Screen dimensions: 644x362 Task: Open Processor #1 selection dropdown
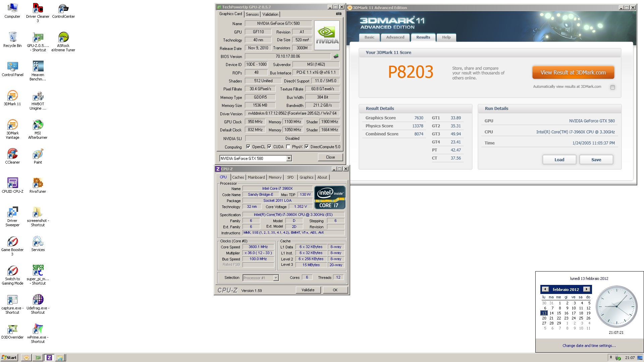coord(276,278)
